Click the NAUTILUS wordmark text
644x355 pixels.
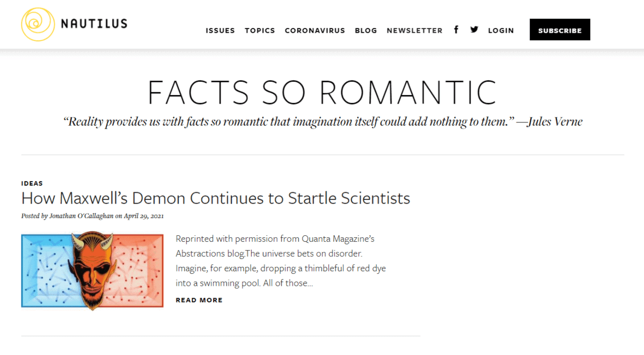point(94,24)
